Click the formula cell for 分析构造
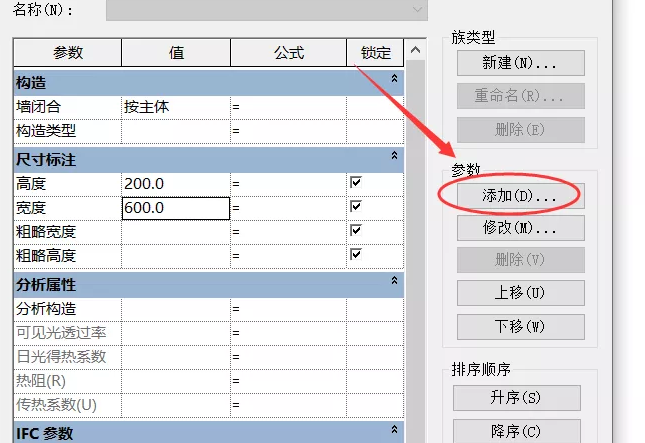The image size is (645, 443). 288,309
